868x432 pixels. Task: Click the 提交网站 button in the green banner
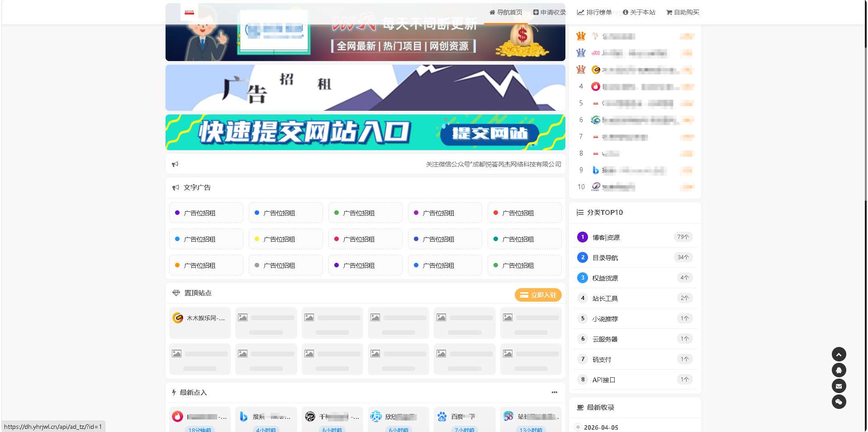tap(490, 134)
